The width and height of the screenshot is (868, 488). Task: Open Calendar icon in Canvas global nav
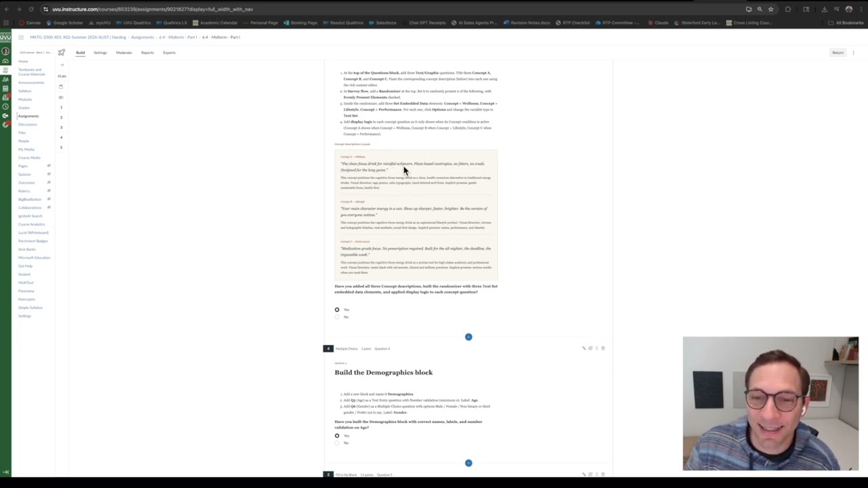(x=5, y=88)
